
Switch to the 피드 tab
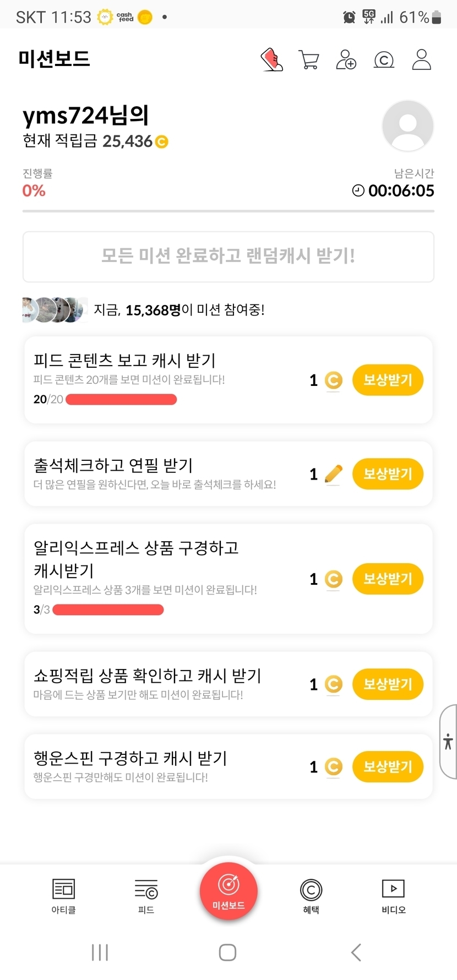click(x=146, y=896)
